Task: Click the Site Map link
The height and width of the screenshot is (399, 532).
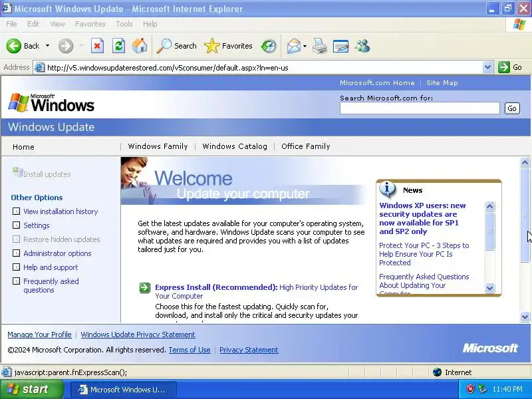Action: point(442,82)
